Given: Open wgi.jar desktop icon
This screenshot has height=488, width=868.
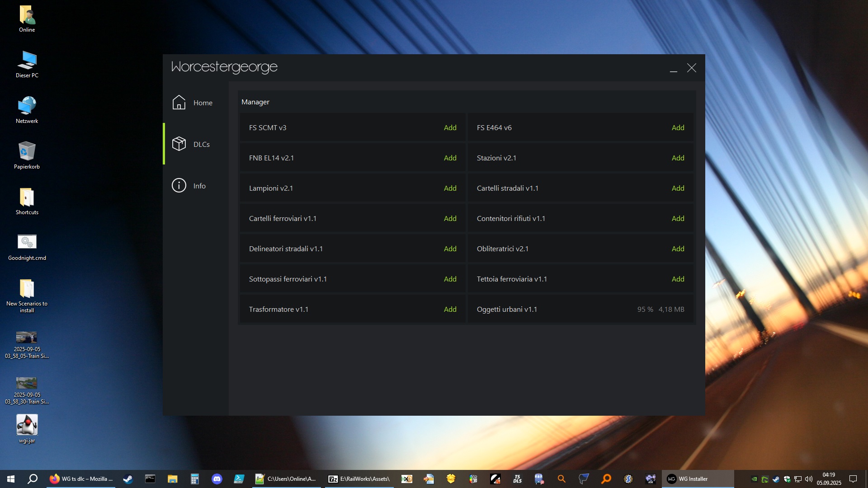Looking at the screenshot, I should [x=27, y=425].
